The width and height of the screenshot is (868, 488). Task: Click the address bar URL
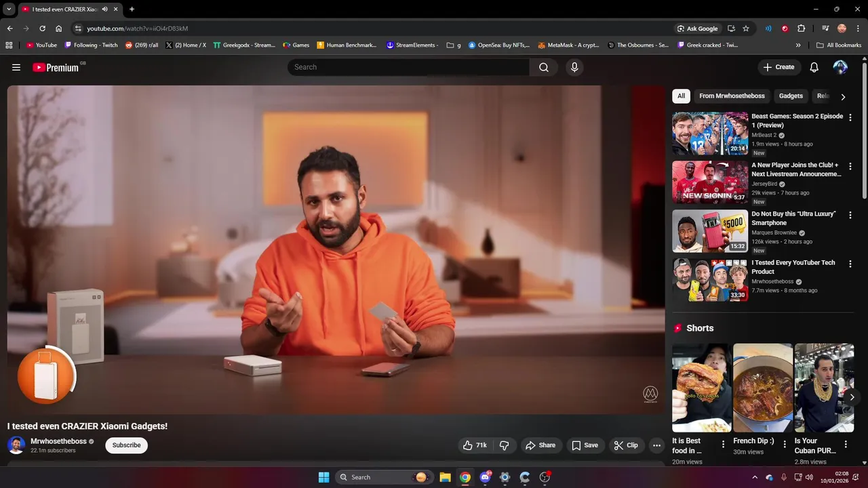137,28
